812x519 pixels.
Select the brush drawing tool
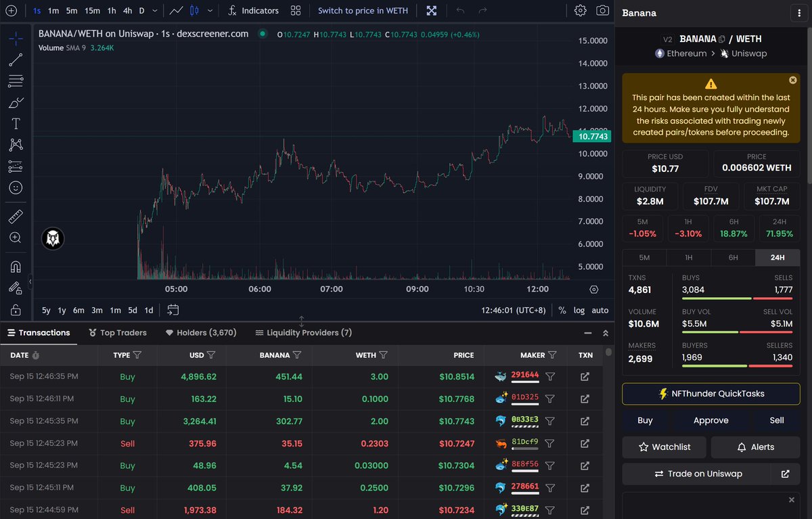click(x=16, y=103)
